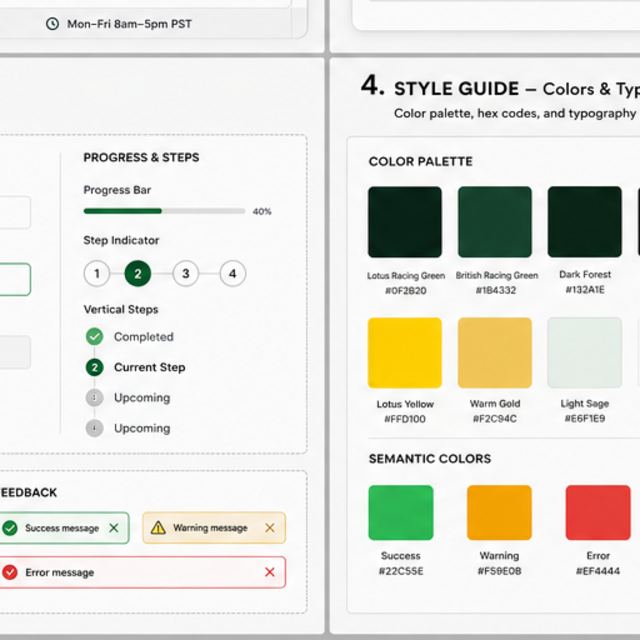Viewport: 640px width, 640px height.
Task: Click the Warning message triangle icon
Action: click(x=158, y=528)
